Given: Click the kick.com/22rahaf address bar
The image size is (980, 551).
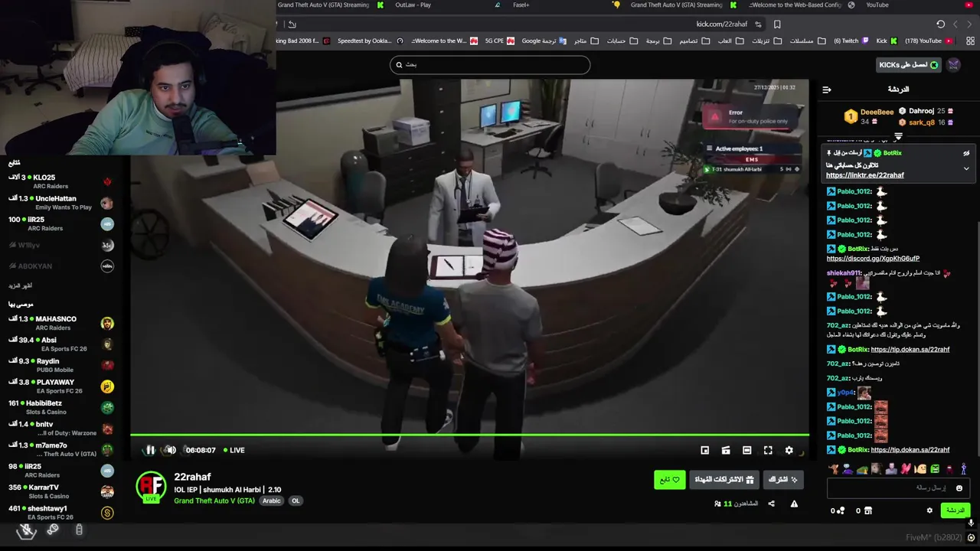Looking at the screenshot, I should [721, 24].
